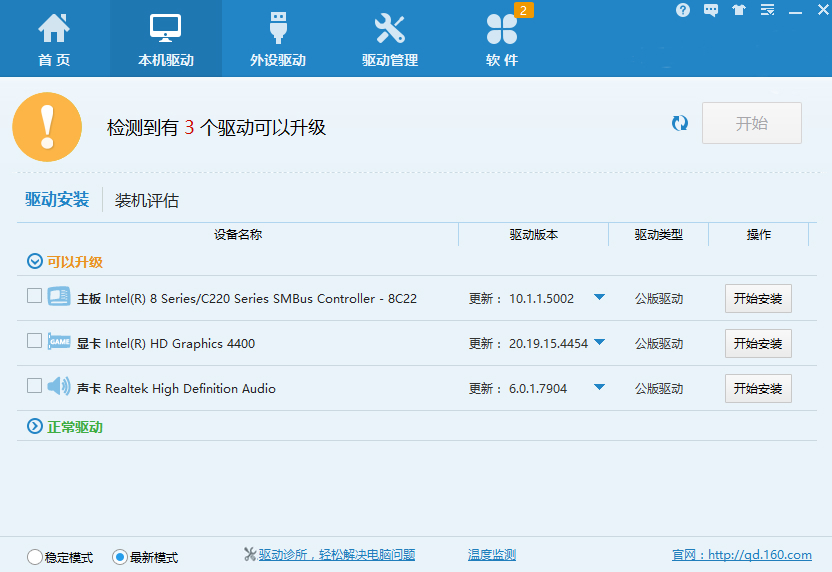Click the 驱动类型 column header
The image size is (832, 572).
coord(658,235)
